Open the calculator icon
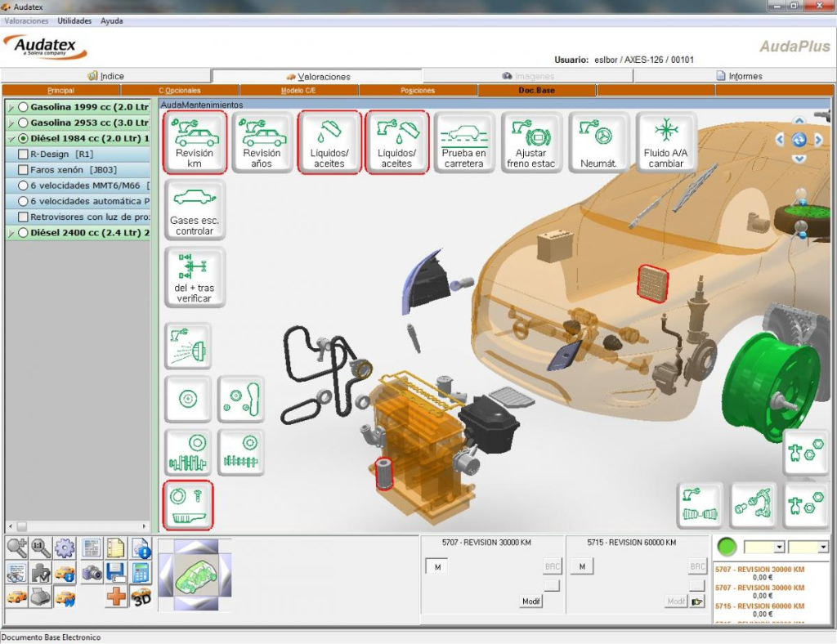This screenshot has height=644, width=837. [141, 573]
